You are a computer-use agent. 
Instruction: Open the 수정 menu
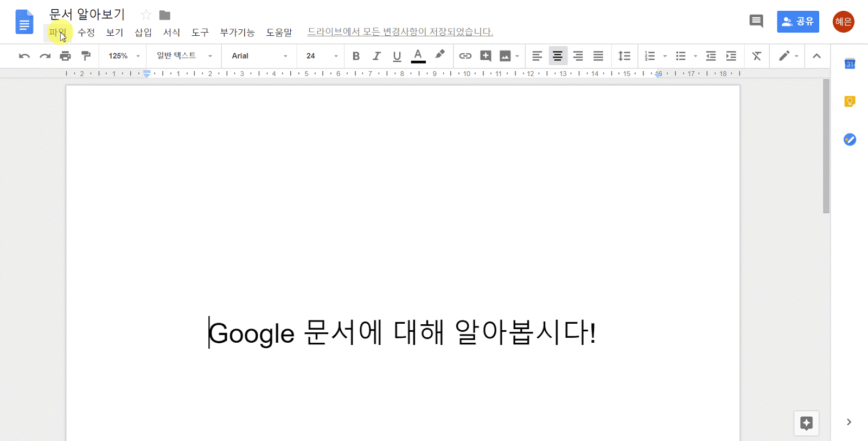[86, 33]
